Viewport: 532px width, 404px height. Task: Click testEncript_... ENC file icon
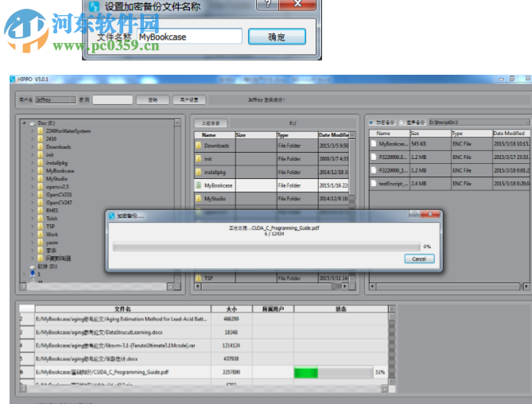point(374,184)
